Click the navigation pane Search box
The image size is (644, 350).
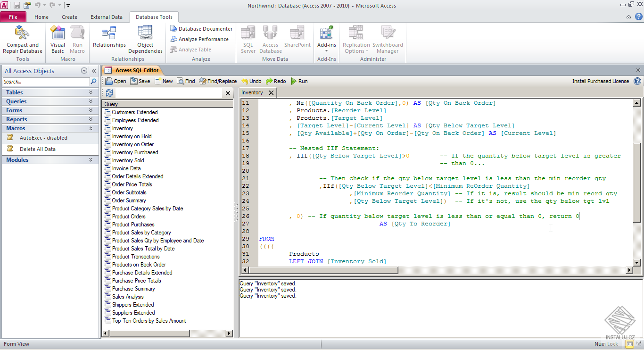pyautogui.click(x=46, y=82)
